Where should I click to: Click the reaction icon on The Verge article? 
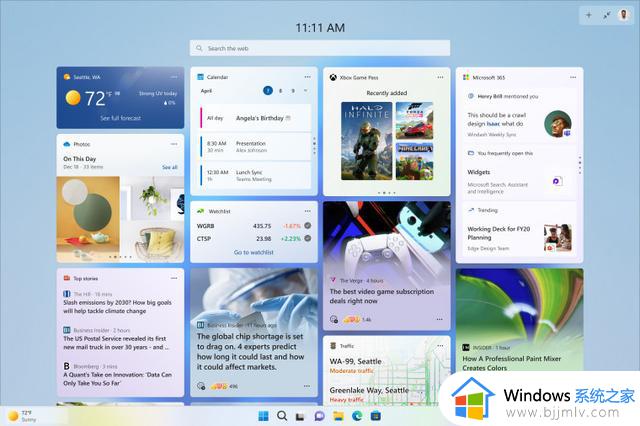[334, 319]
